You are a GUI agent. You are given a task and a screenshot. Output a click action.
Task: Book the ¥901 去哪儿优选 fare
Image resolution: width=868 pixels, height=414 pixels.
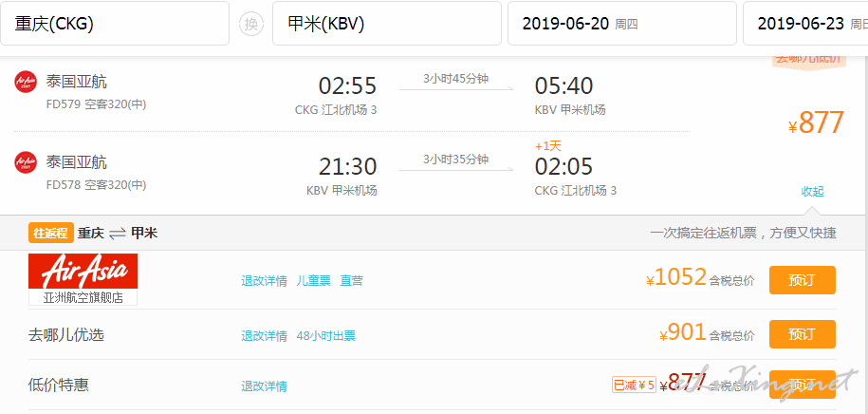[x=803, y=334]
